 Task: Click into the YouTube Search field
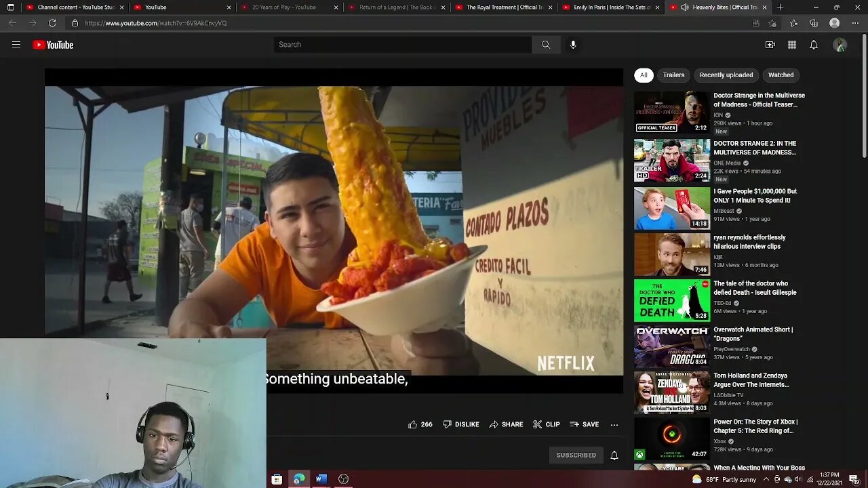pos(403,45)
